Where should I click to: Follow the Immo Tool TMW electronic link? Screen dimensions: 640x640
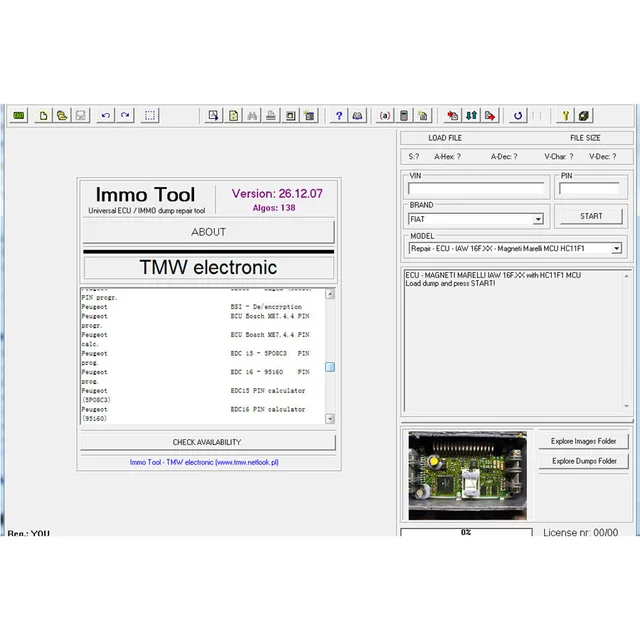pos(204,462)
